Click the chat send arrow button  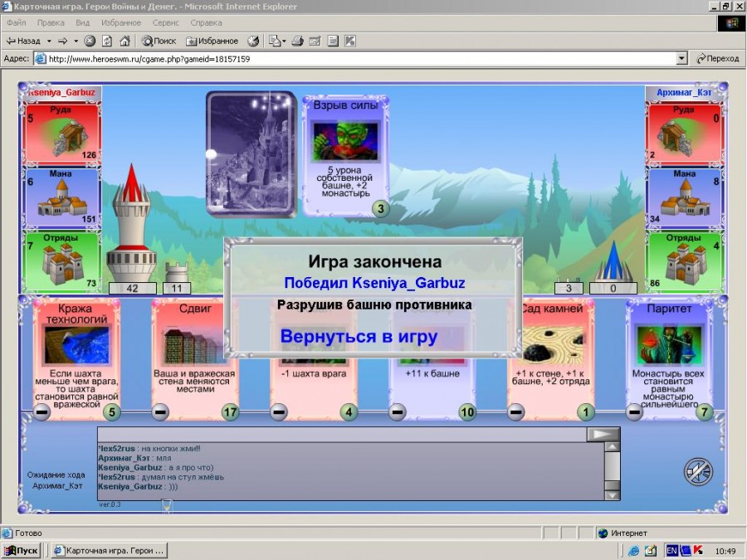(603, 434)
